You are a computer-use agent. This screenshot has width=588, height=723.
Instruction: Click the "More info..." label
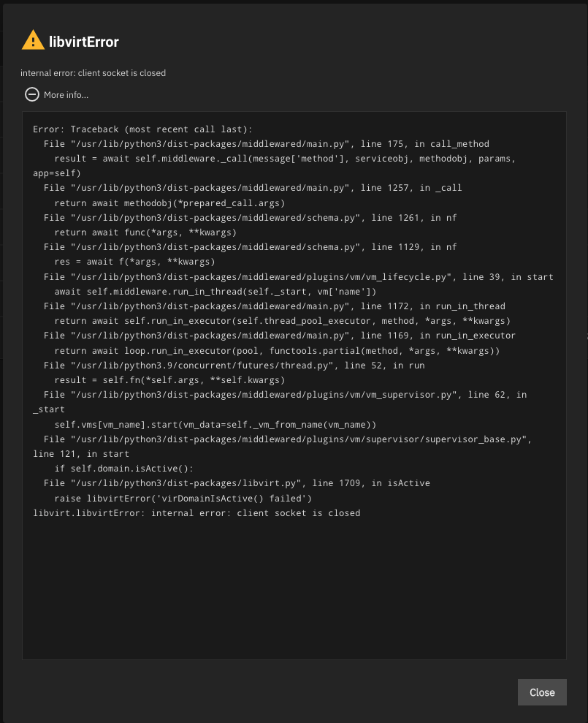coord(66,95)
